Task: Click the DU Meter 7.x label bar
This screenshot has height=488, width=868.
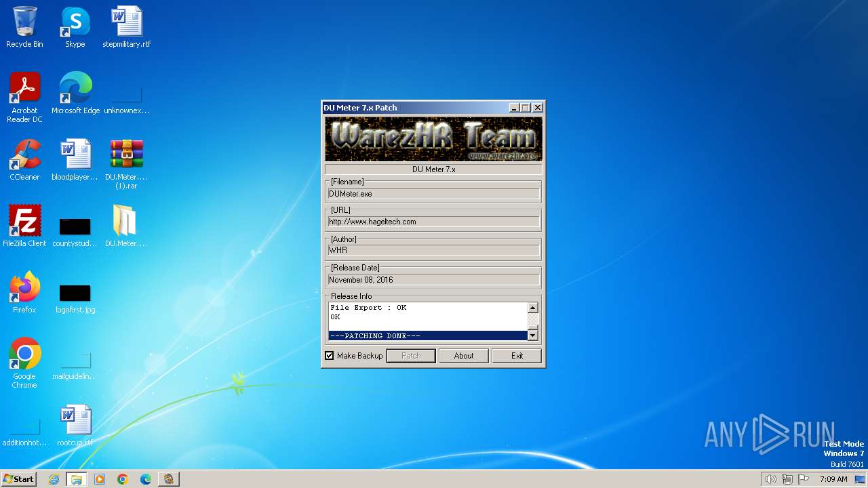Action: pos(433,169)
